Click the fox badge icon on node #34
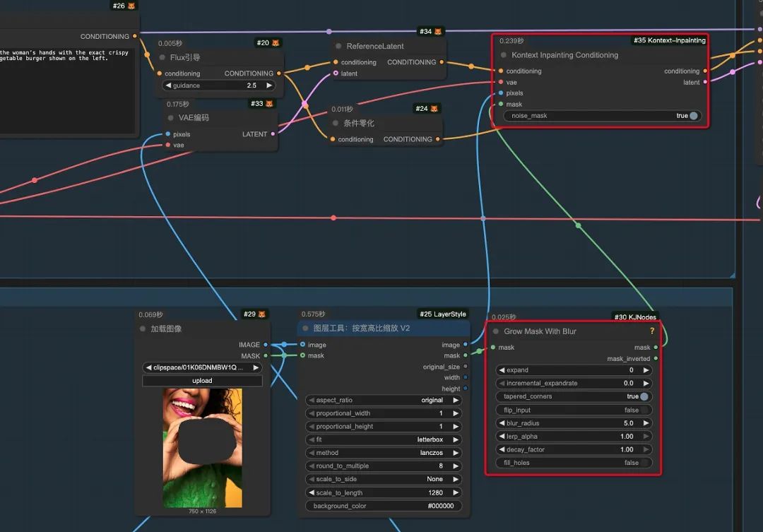This screenshot has height=532, width=763. [438, 32]
